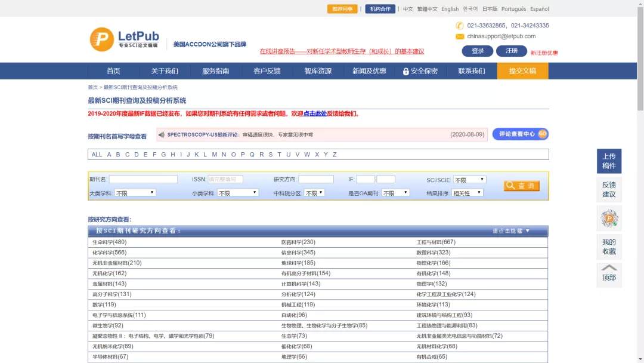The height and width of the screenshot is (363, 644).
Task: Filter journals by letter S
Action: tap(270, 155)
